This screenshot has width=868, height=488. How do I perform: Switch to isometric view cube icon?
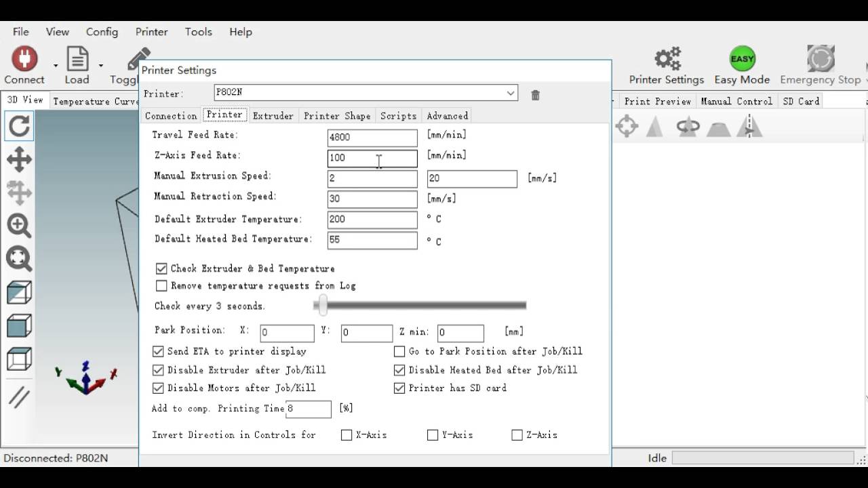[x=19, y=293]
